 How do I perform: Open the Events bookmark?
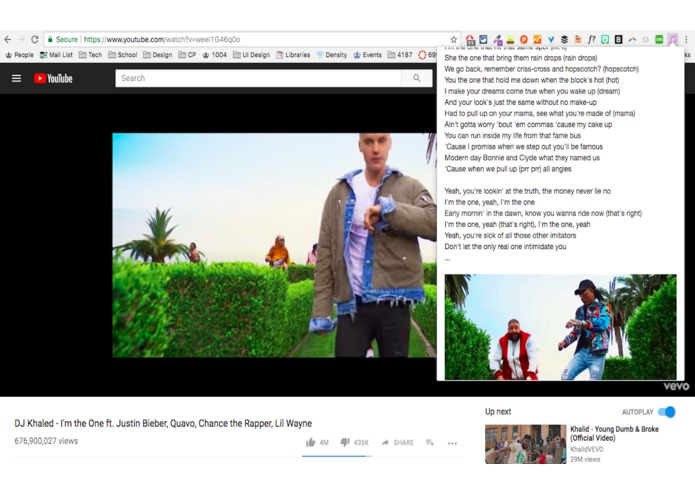tap(367, 55)
